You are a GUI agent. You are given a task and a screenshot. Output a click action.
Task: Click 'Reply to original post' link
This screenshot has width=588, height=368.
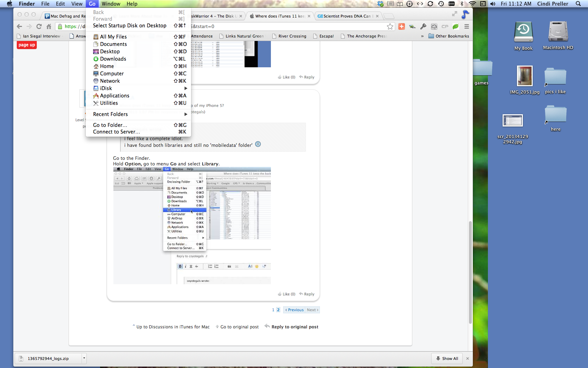click(295, 327)
